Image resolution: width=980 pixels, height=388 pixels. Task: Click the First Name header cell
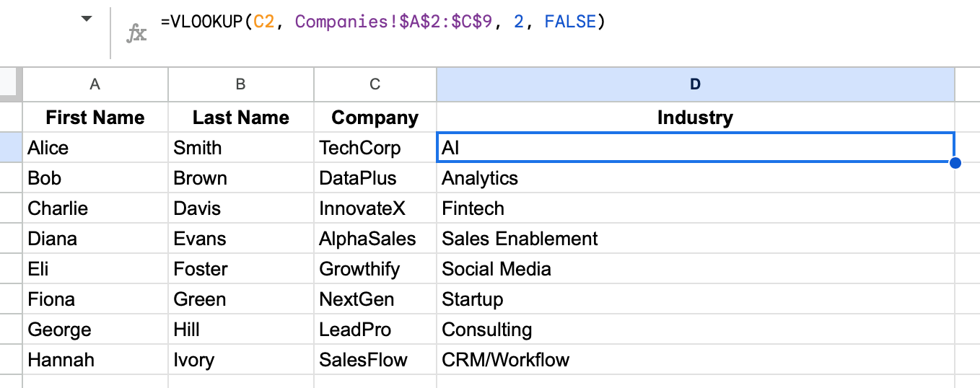pos(95,118)
